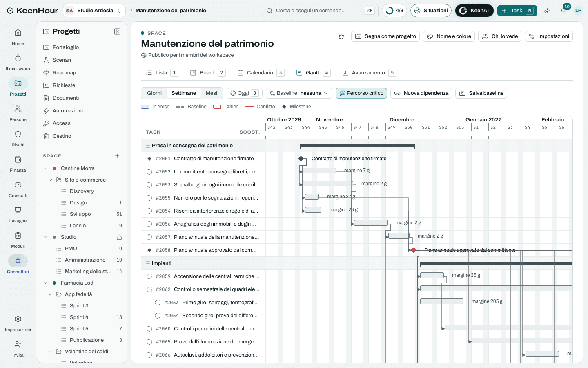Switch to the Avanzamento tab
The image size is (588, 368).
pos(369,73)
